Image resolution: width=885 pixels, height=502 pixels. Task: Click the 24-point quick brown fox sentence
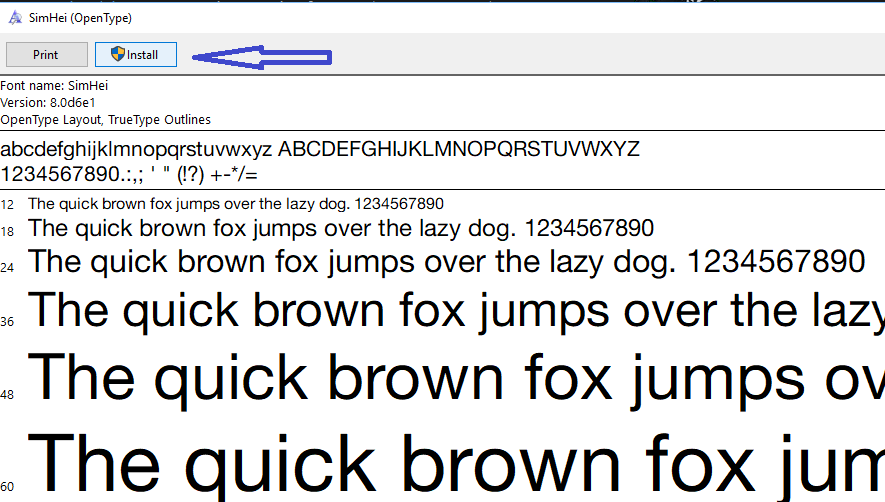446,262
